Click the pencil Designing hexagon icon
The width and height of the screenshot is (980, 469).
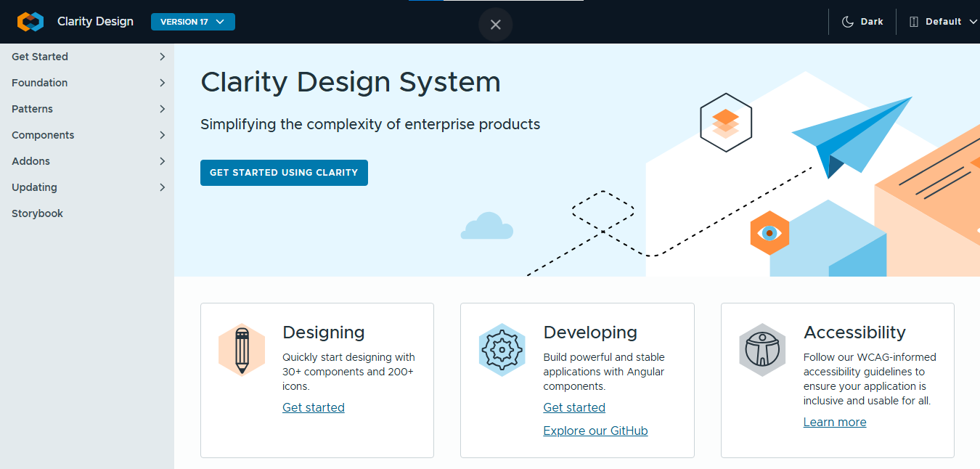(x=242, y=350)
